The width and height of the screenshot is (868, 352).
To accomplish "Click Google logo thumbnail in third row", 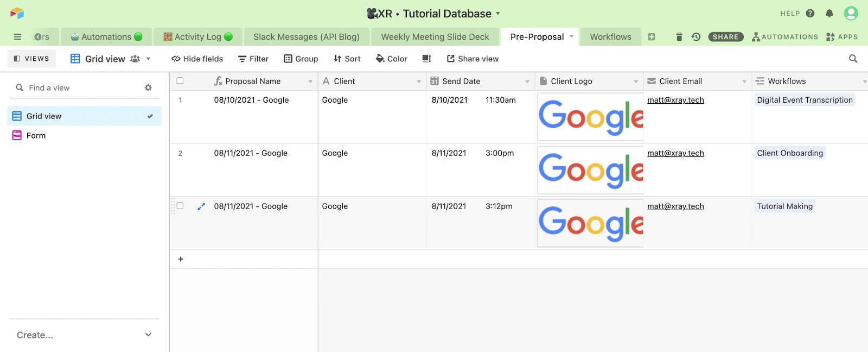I will click(x=590, y=223).
